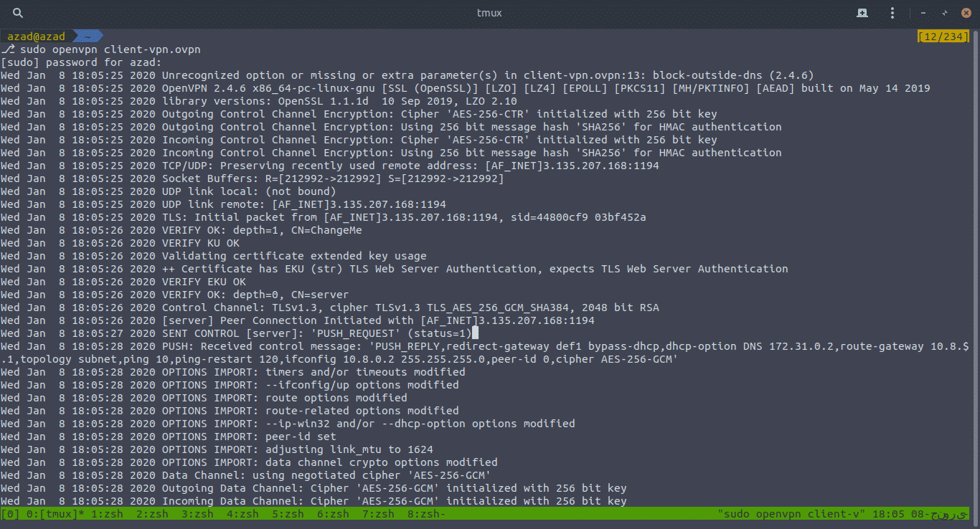
Task: Click 'route-related options modified' line
Action: 362,411
